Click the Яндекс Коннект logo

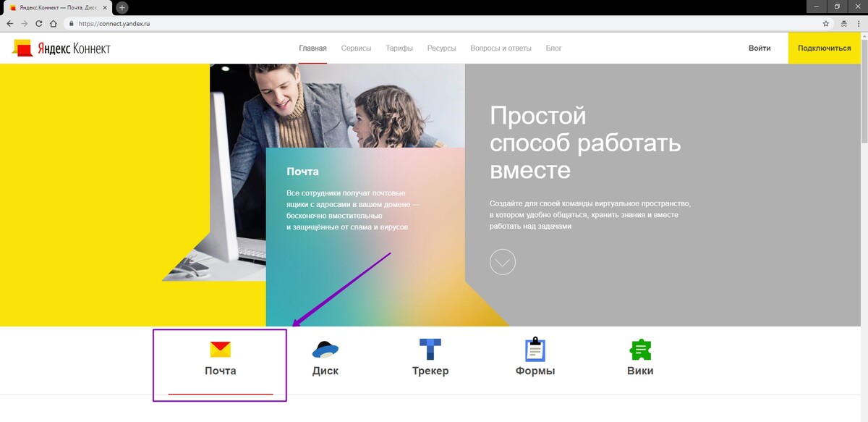coord(61,48)
